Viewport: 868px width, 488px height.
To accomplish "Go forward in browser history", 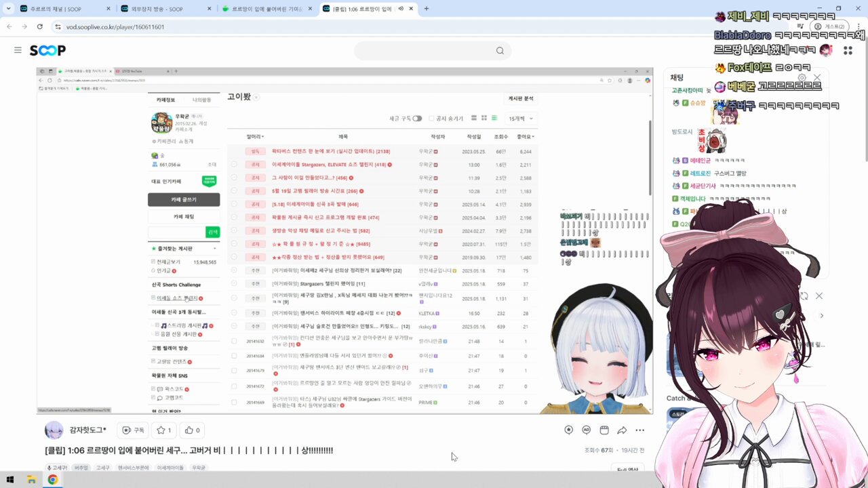I will 24,26.
